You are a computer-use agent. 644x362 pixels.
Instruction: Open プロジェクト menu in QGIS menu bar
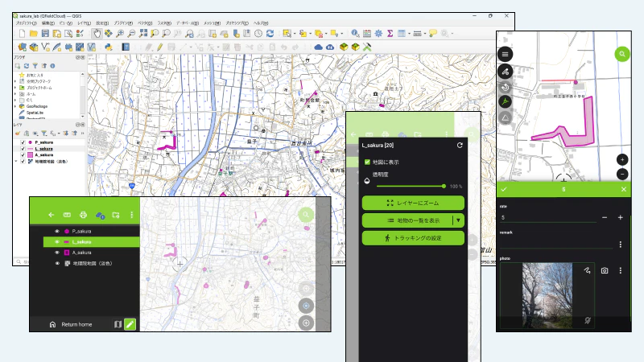[x=26, y=23]
